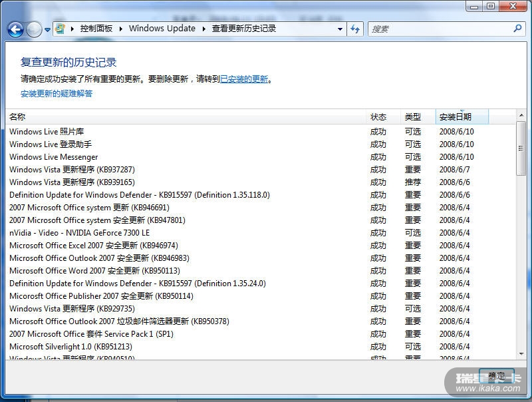Go back with the blue back arrow

(15, 29)
